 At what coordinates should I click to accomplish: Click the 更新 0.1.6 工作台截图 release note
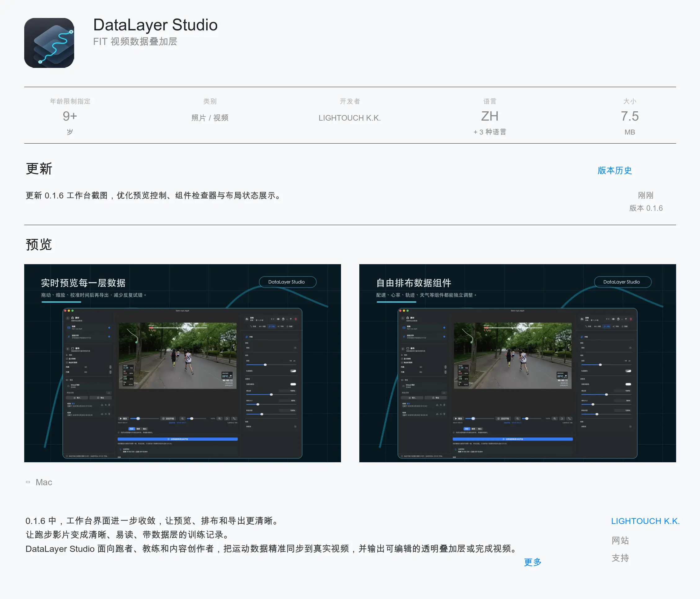154,196
